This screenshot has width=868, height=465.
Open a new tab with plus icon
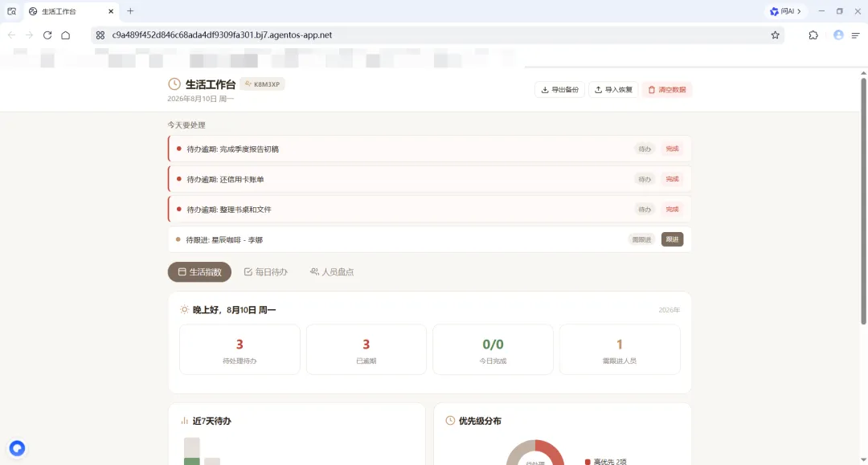tap(131, 11)
